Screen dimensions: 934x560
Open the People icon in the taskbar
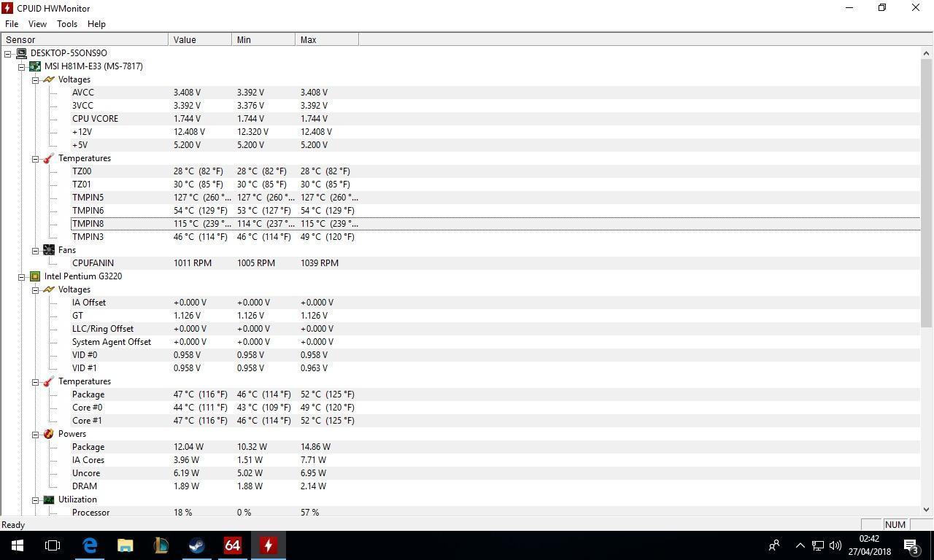click(x=774, y=545)
